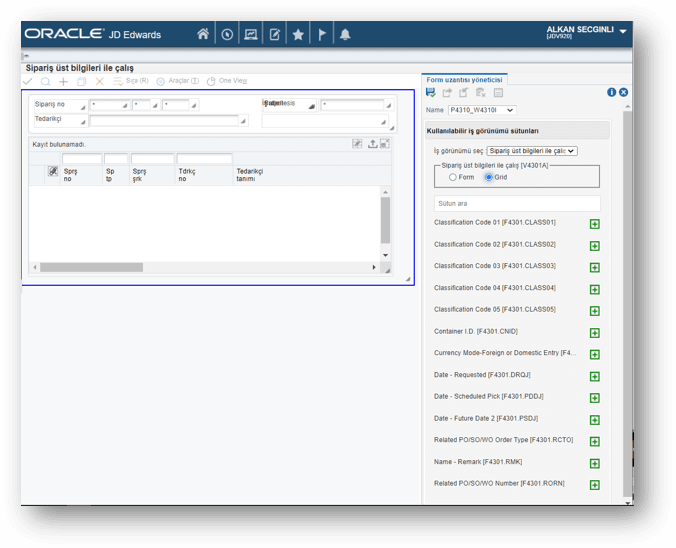This screenshot has width=676, height=548.
Task: Click the grid format edit icon
Action: pos(357,144)
